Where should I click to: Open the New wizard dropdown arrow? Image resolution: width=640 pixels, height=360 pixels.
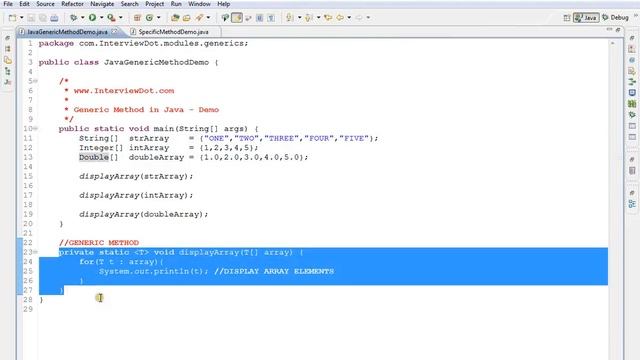(21, 18)
